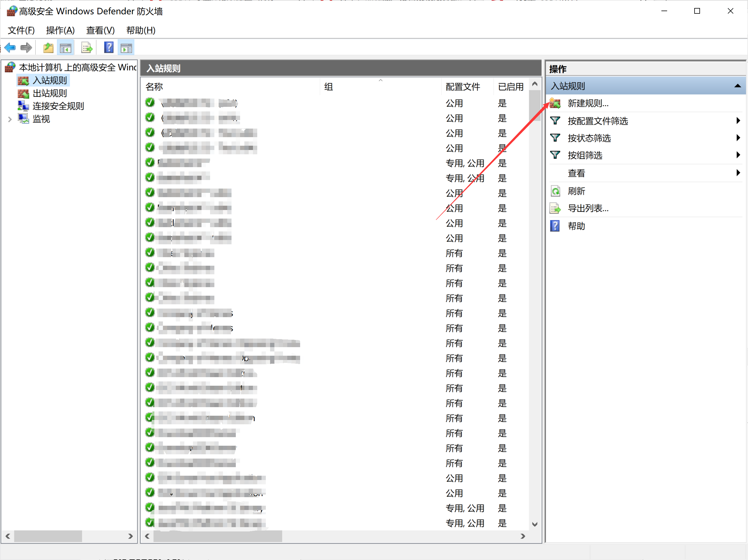Collapse the 入站规则 actions group
The height and width of the screenshot is (560, 748).
(x=737, y=86)
